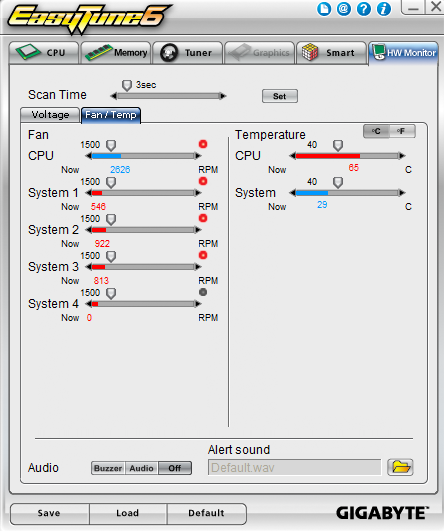444x531 pixels.
Task: Click the System temperature 29 reading
Action: pos(322,205)
